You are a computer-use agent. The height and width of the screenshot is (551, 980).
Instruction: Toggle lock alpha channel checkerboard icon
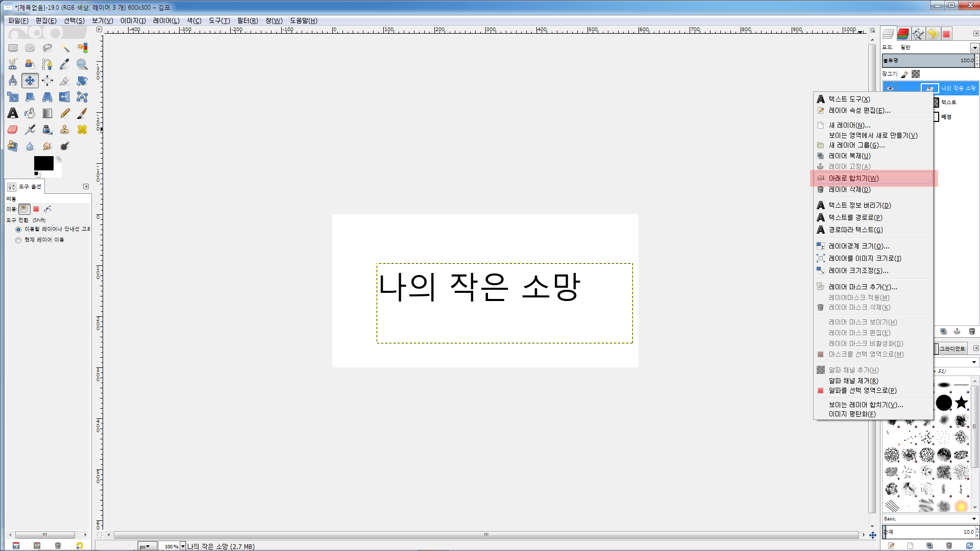pyautogui.click(x=916, y=74)
